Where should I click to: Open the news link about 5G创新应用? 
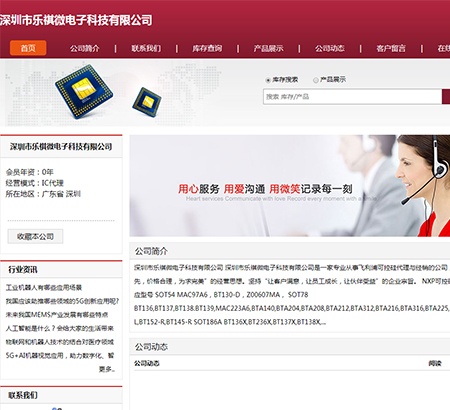coord(62,301)
